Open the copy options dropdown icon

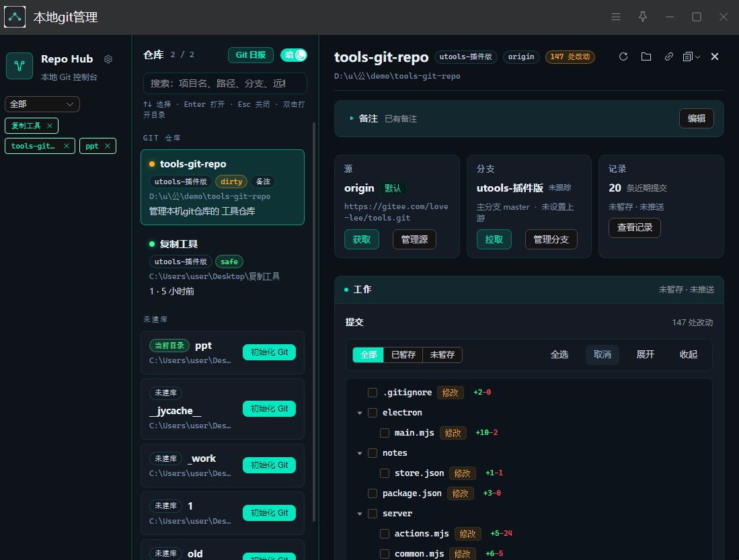pyautogui.click(x=691, y=56)
